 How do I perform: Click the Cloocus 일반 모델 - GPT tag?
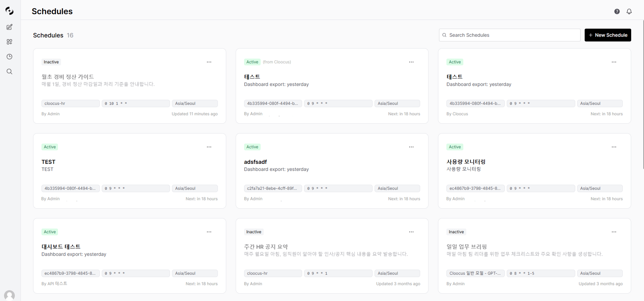[475, 273]
